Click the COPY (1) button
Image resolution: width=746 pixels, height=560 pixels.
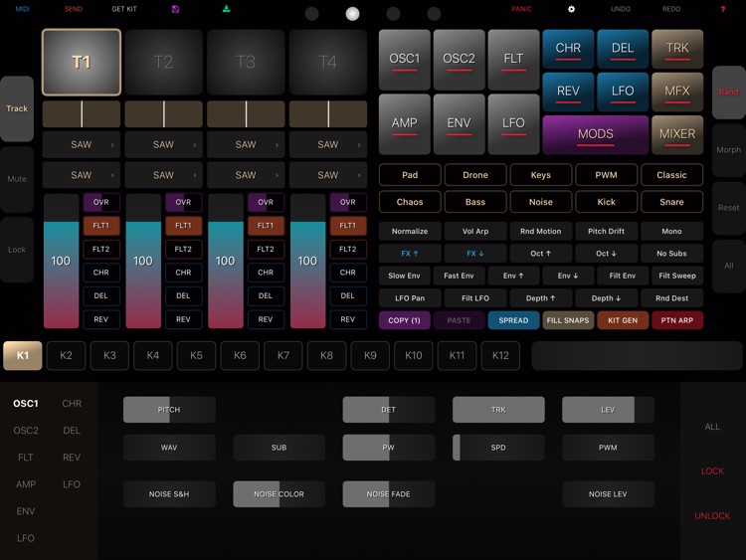click(405, 320)
